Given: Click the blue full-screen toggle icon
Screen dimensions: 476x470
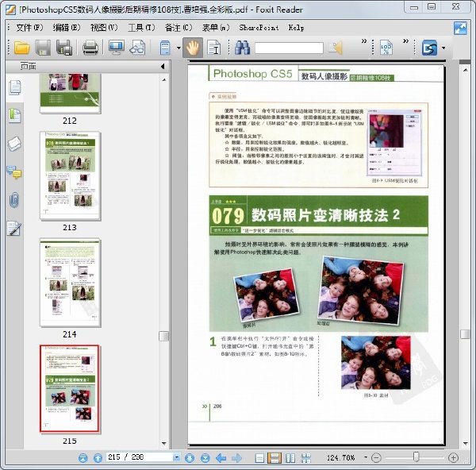Looking at the screenshot, I should (460, 28).
